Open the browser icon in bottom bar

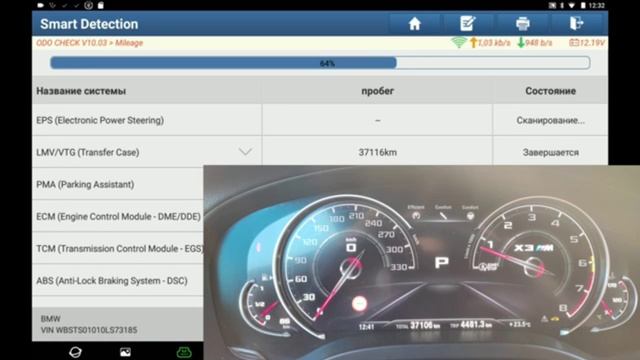click(76, 352)
